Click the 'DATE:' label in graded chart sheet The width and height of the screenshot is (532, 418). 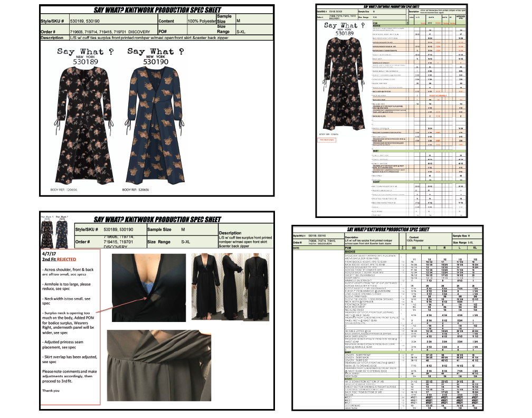(297, 248)
